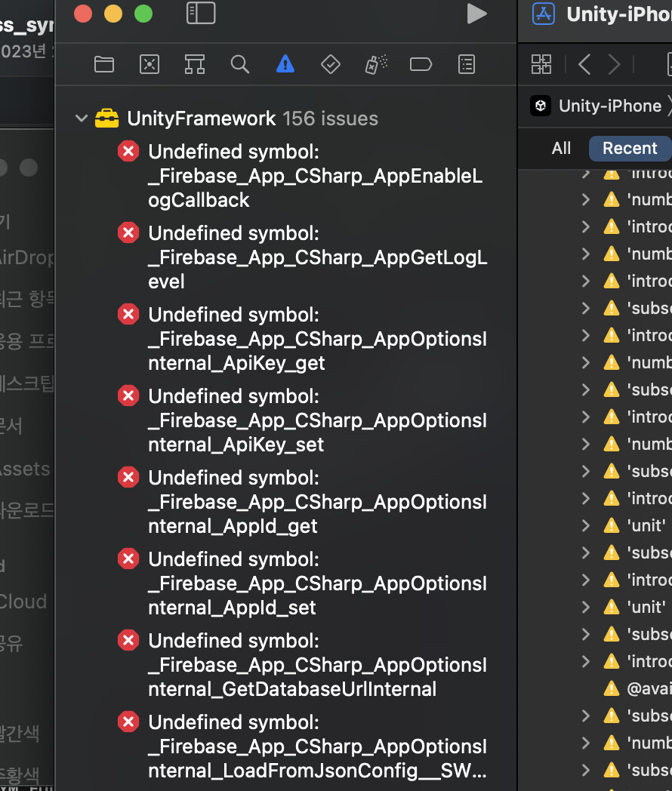Toggle the navigator sidebar panel

click(201, 13)
